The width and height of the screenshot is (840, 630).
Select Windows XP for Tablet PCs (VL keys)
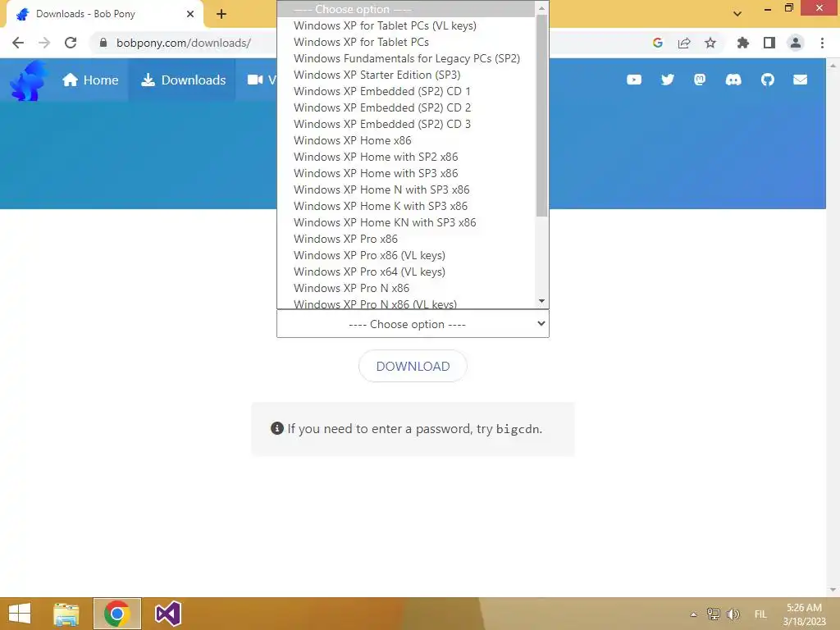coord(406,25)
